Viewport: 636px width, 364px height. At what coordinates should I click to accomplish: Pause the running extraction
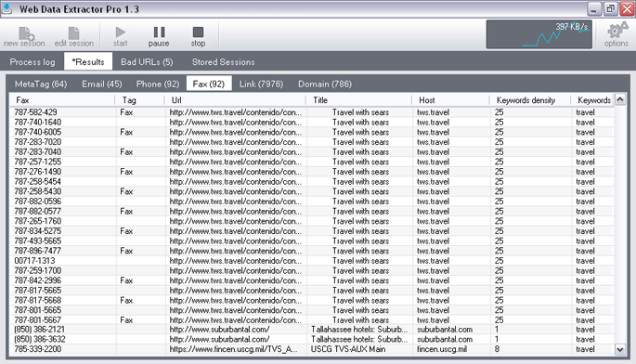[159, 36]
